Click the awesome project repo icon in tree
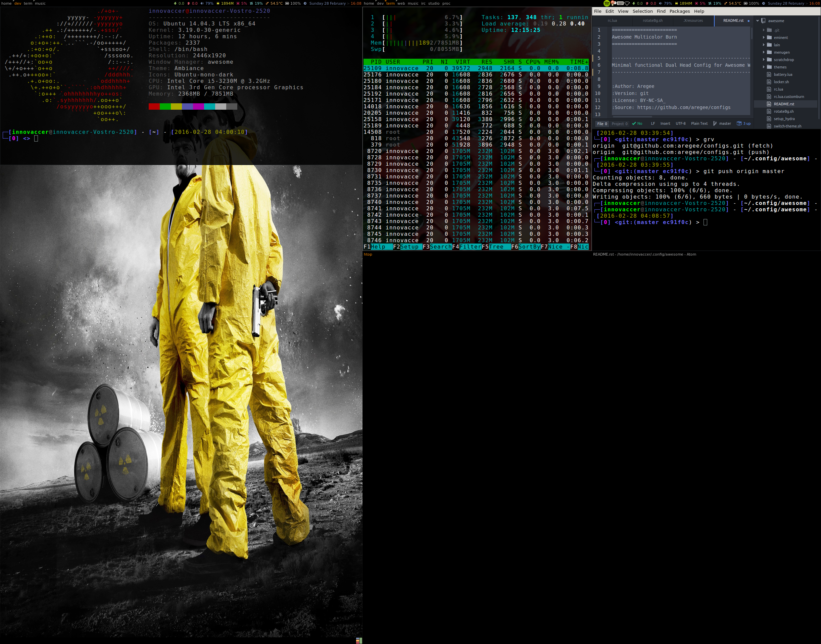The height and width of the screenshot is (644, 821). (763, 21)
